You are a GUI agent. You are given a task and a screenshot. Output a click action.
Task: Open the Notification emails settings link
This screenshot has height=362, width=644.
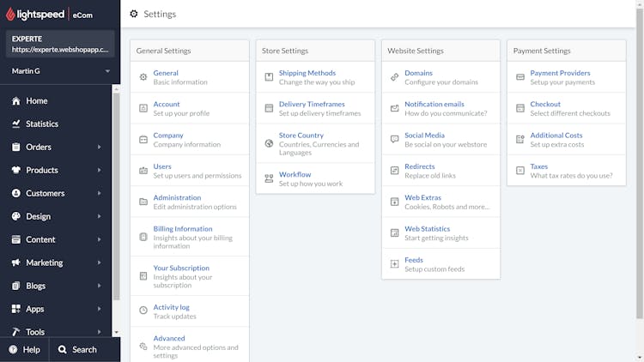[x=434, y=104]
